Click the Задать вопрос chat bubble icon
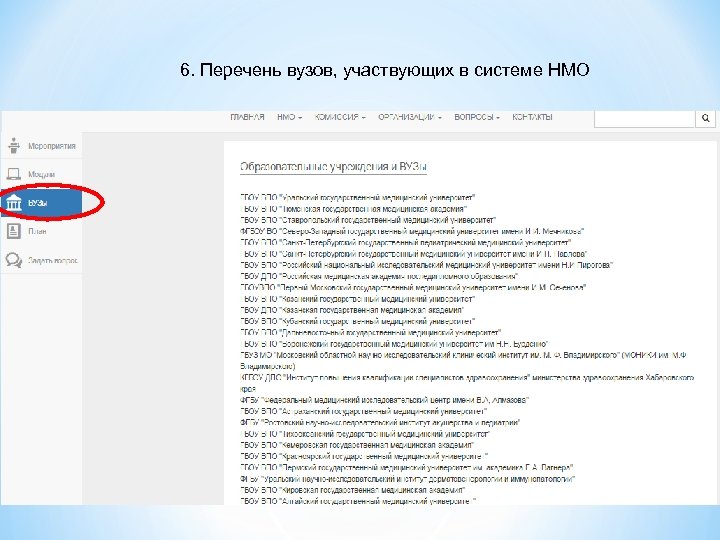720x540 pixels. point(14,260)
